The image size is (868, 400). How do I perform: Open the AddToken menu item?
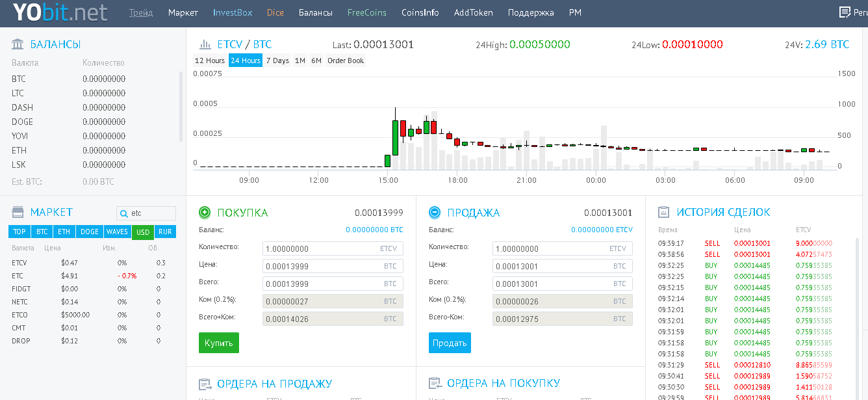tap(474, 12)
